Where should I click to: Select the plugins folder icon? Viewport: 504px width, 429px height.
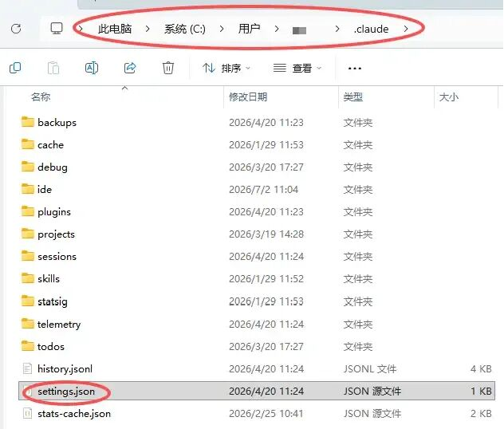(28, 211)
